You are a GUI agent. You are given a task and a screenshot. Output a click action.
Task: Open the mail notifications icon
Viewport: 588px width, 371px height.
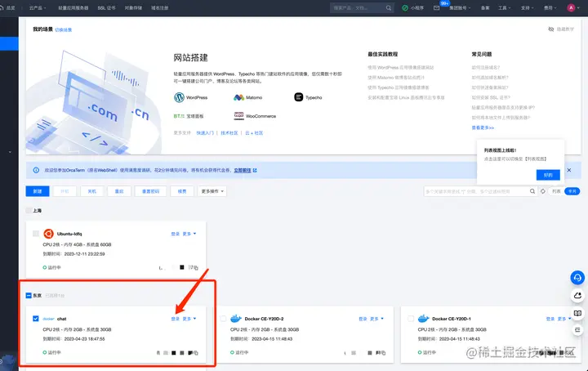436,8
